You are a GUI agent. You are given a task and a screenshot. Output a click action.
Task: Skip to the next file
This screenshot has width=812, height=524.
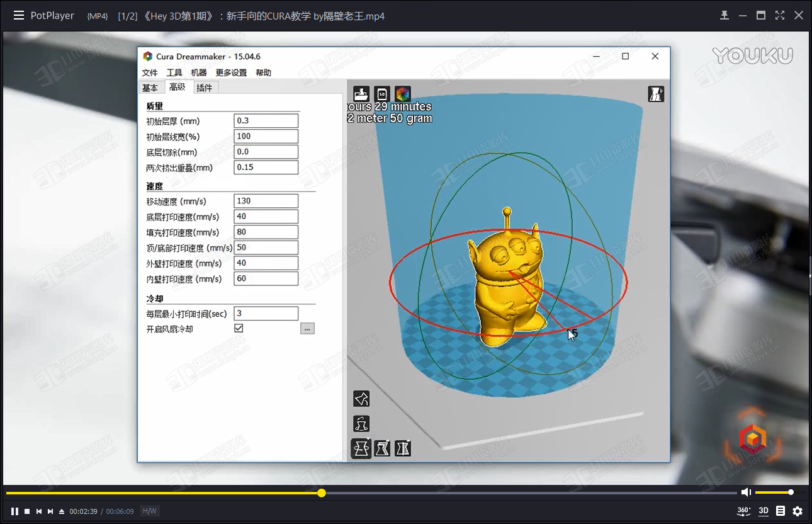50,511
